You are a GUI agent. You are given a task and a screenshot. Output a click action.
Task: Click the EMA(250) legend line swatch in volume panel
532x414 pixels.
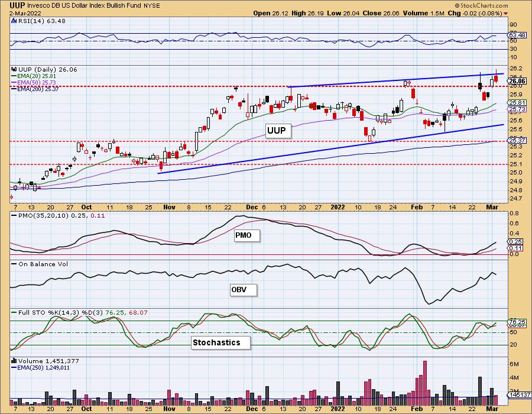coord(14,367)
